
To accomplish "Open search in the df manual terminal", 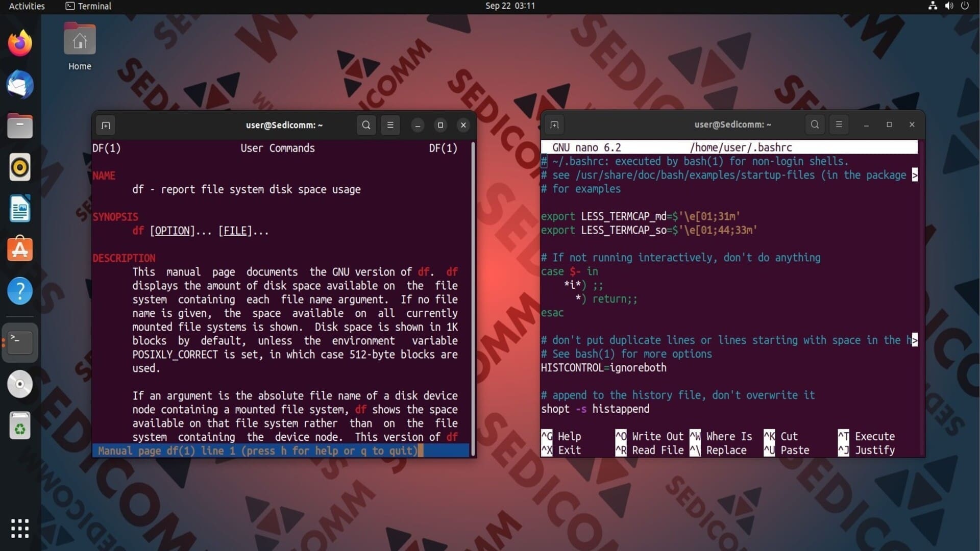I will click(x=366, y=125).
